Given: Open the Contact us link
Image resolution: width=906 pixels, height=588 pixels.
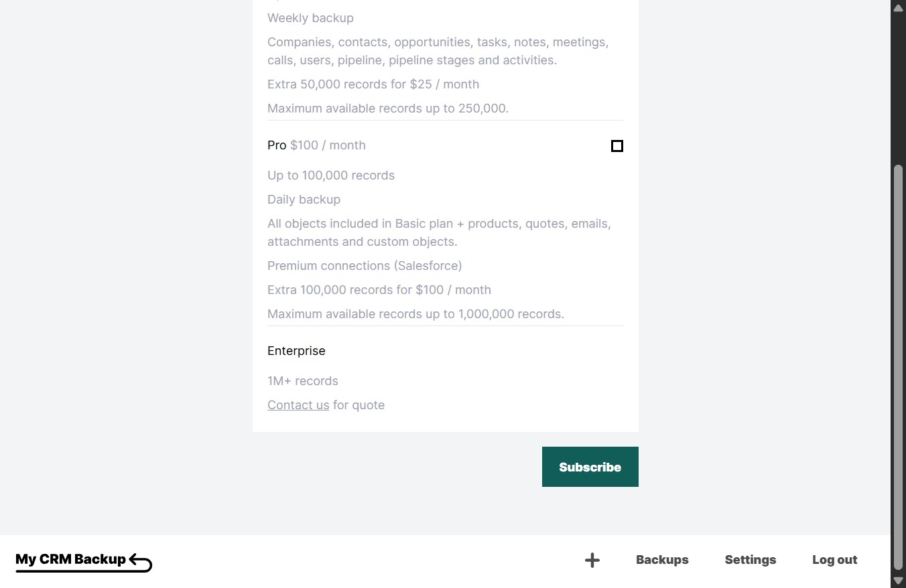Looking at the screenshot, I should (x=298, y=405).
